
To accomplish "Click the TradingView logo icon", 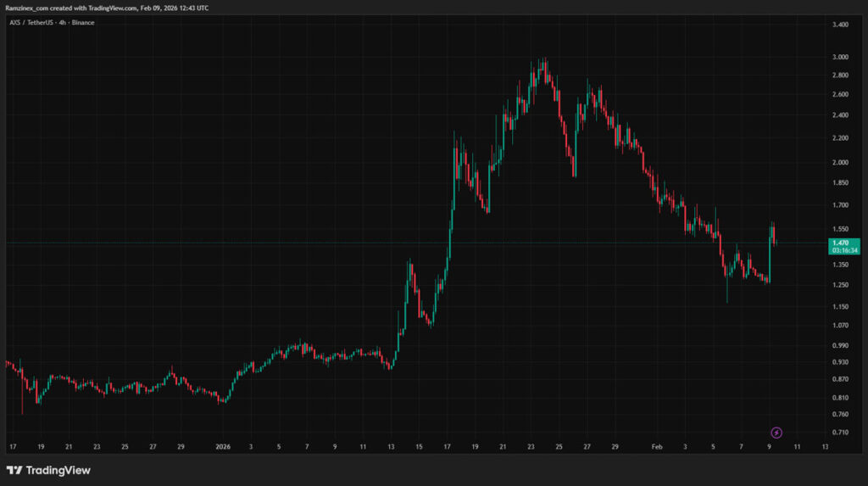I will (x=14, y=470).
